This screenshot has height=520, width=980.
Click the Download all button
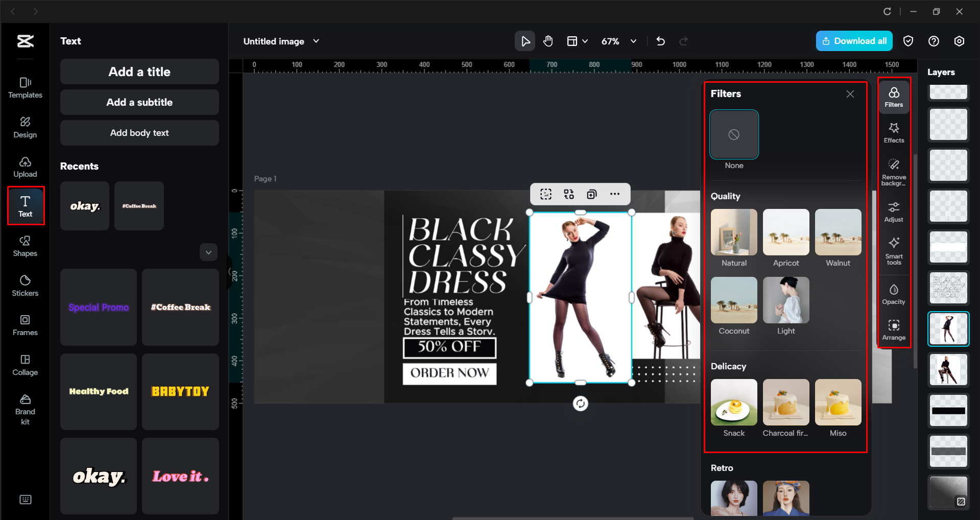853,41
